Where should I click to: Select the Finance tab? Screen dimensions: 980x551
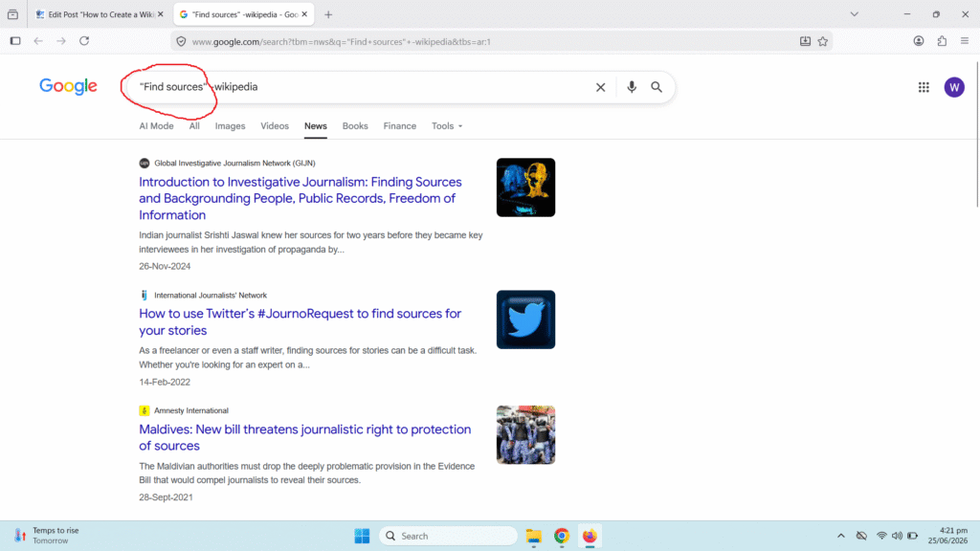pyautogui.click(x=399, y=126)
